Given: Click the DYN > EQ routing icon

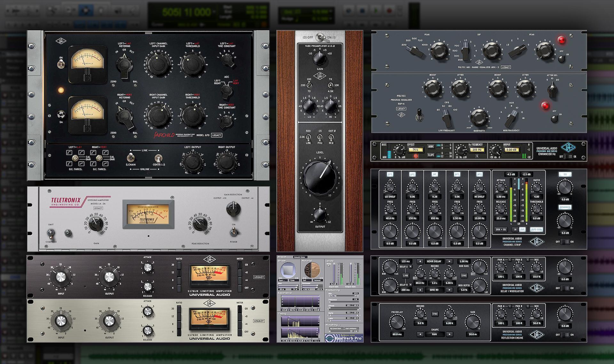Looking at the screenshot, I should (x=501, y=229).
